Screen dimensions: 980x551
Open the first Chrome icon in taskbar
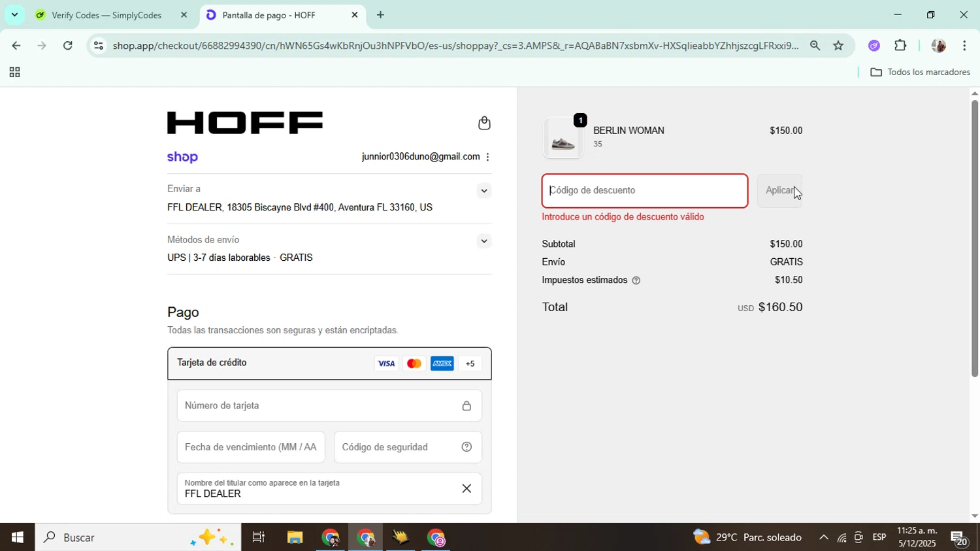coord(331,538)
